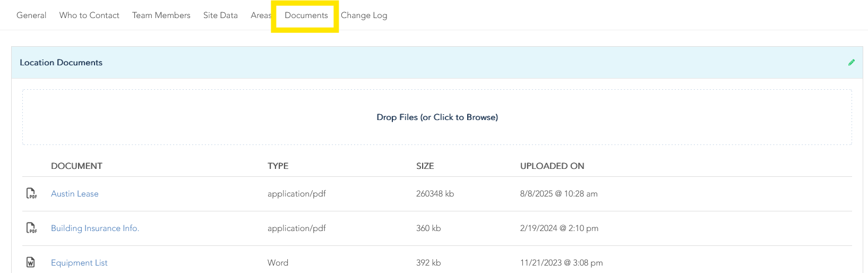Screen dimensions: 868x273
Task: Click the DOCUMENT column header
Action: [x=76, y=166]
